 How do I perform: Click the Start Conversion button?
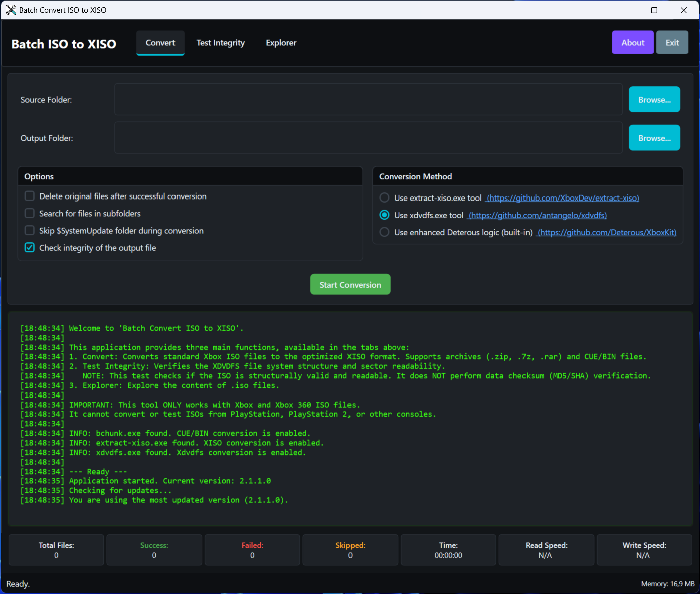pos(350,284)
